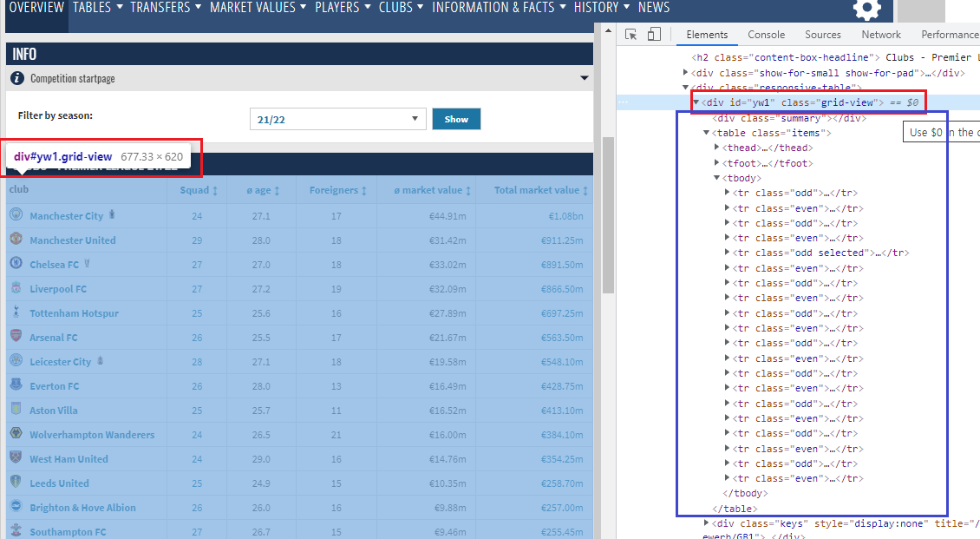The width and height of the screenshot is (980, 539).
Task: Select the Elements tab in DevTools
Action: [x=707, y=35]
